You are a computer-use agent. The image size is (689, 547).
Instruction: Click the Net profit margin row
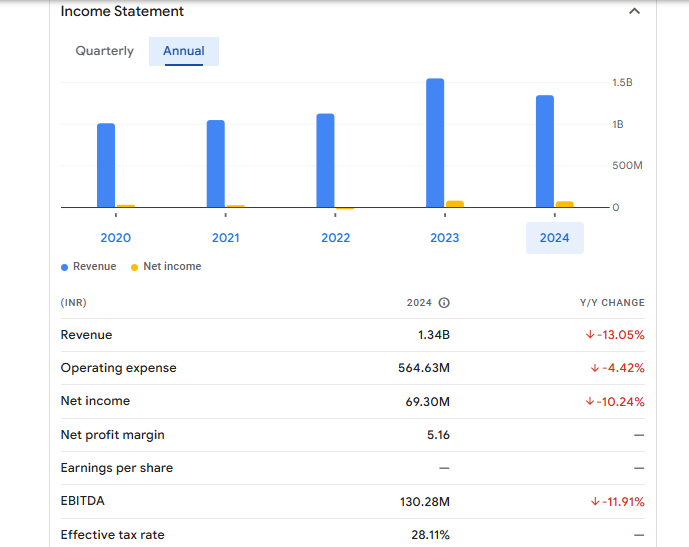tap(112, 435)
